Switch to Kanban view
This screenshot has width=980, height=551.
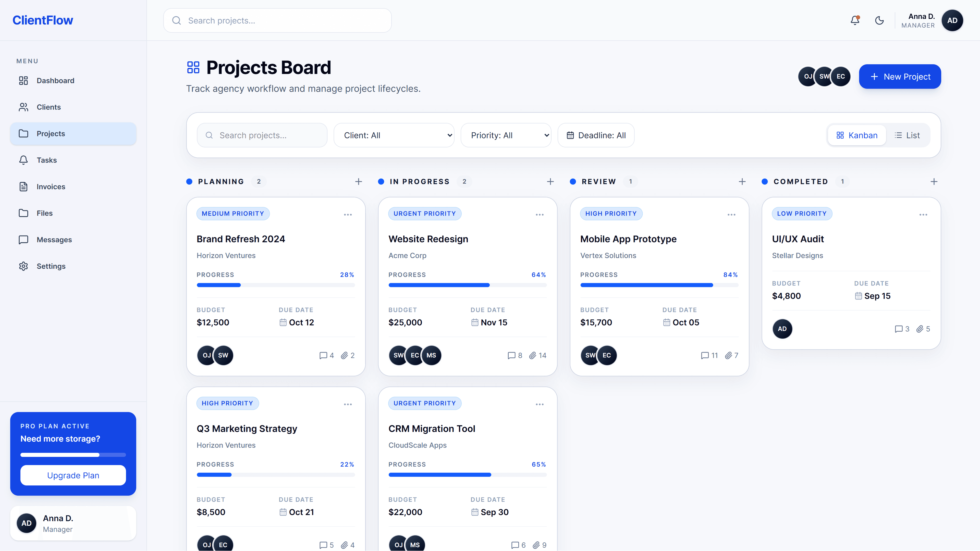(857, 135)
